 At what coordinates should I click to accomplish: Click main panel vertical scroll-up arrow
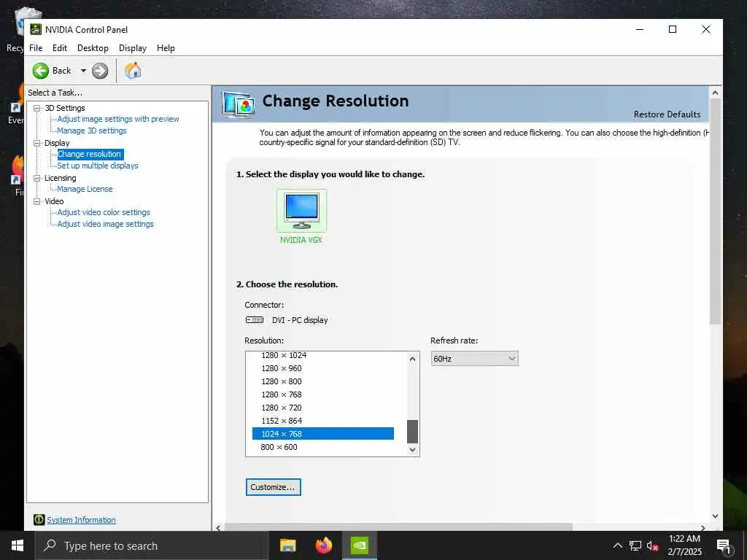point(715,93)
